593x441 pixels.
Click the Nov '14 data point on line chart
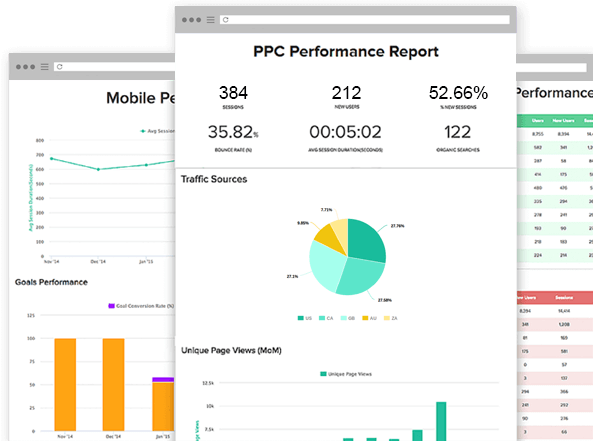51,158
